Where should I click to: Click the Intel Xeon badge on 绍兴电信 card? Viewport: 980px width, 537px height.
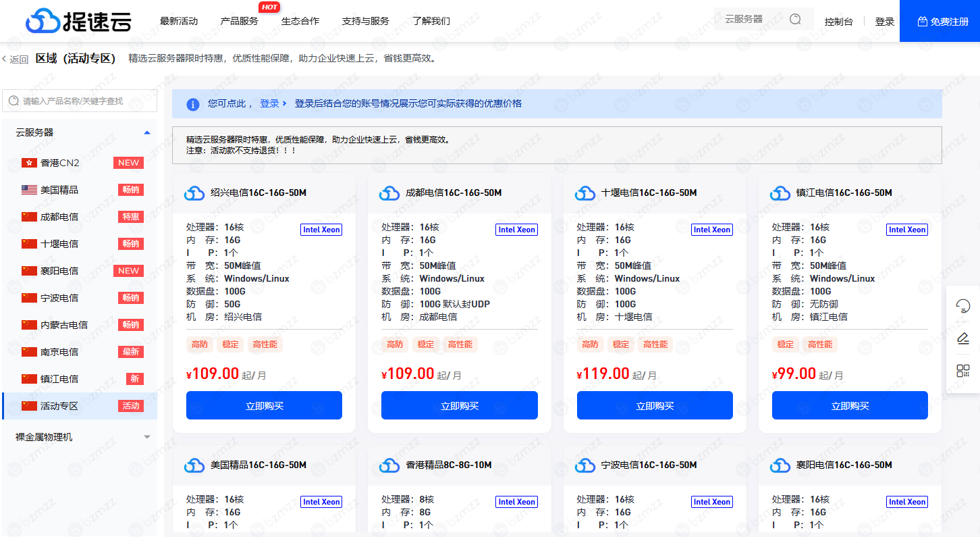pos(321,230)
